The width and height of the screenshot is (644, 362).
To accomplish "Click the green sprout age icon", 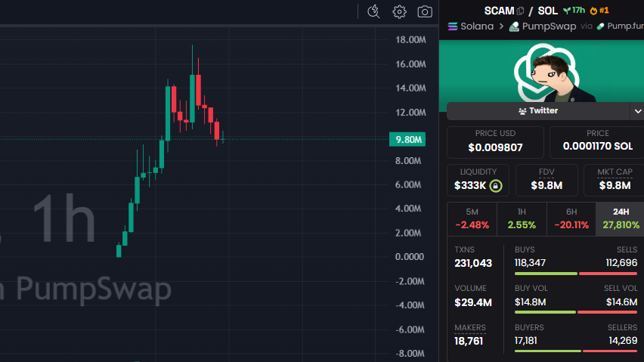I will 567,11.
